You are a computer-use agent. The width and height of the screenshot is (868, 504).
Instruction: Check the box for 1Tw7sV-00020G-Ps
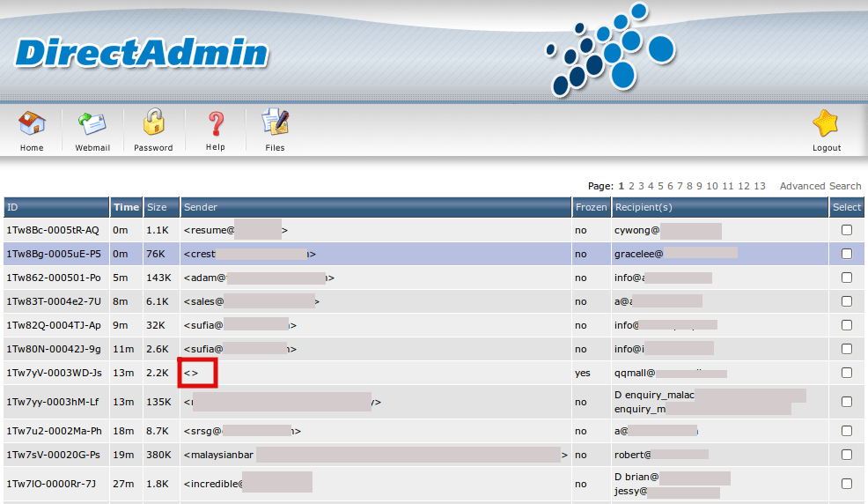pyautogui.click(x=846, y=455)
